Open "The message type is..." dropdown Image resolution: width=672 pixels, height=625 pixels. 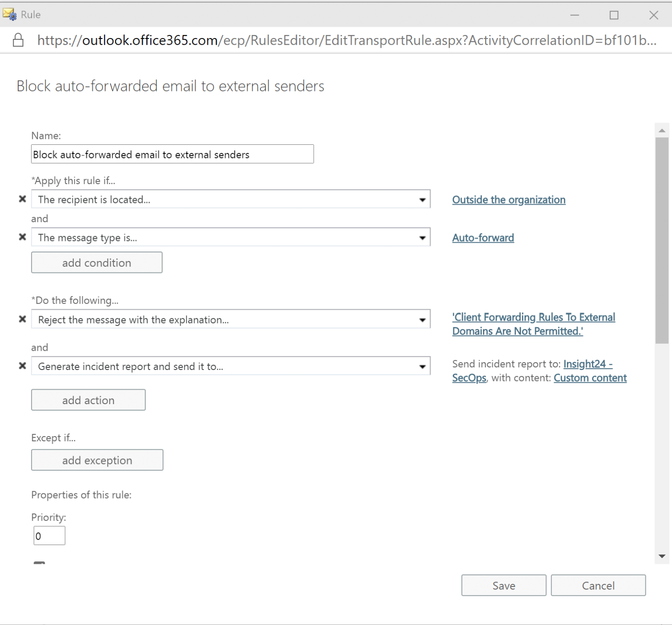tap(422, 237)
